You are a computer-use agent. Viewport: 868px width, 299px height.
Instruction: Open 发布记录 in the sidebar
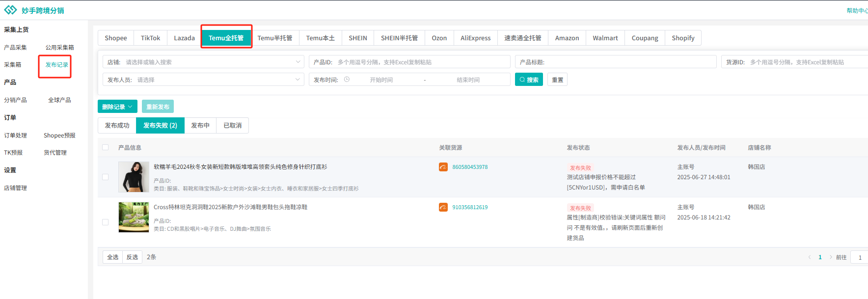pyautogui.click(x=57, y=64)
